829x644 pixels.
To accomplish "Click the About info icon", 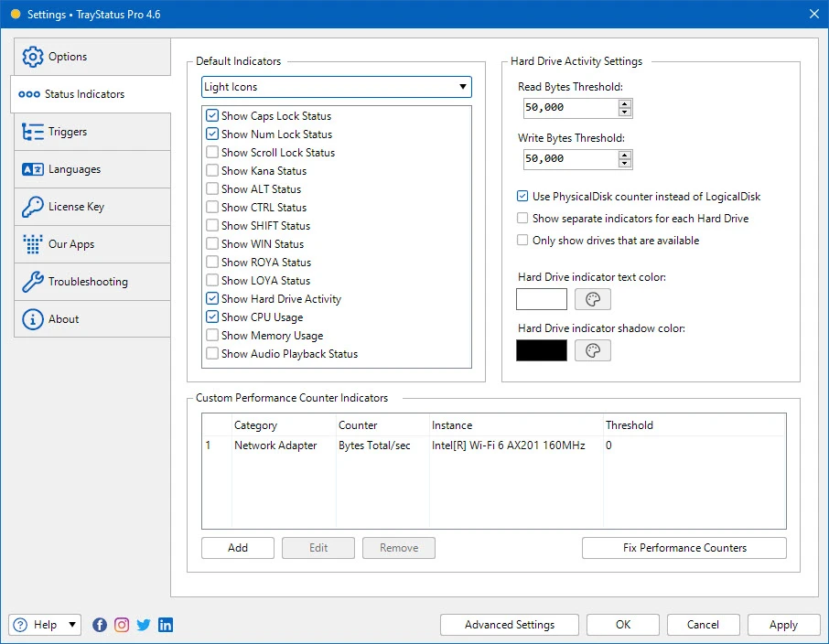I will 32,319.
